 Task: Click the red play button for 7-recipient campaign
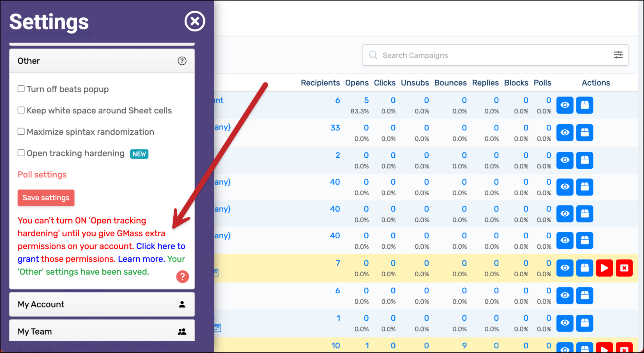click(x=604, y=268)
